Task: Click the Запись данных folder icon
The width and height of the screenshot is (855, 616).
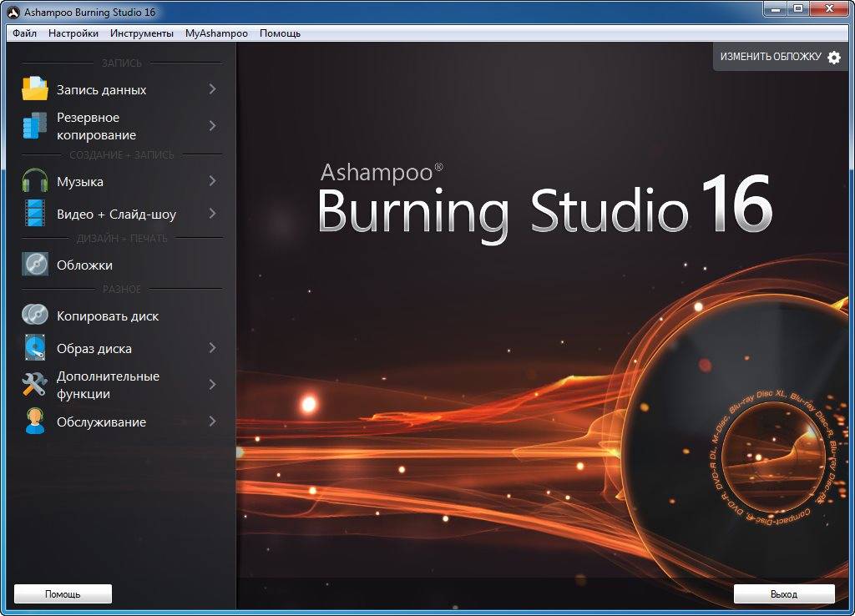Action: point(35,88)
